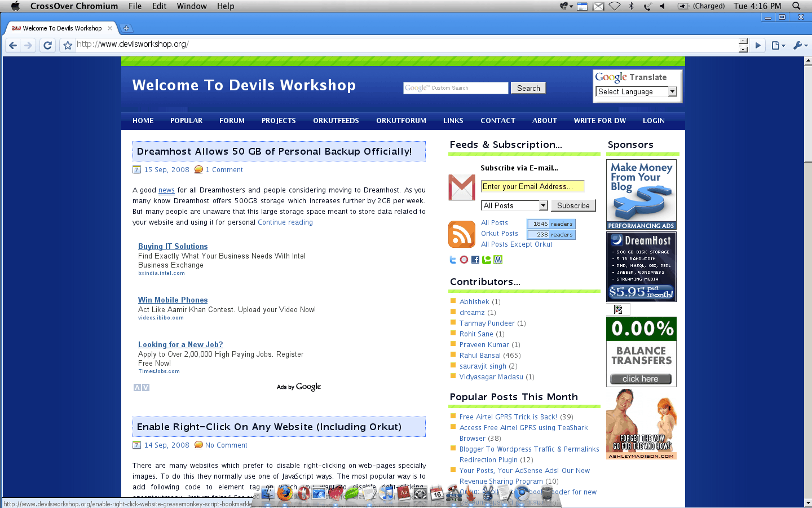Screen dimensions: 812x508
Task: Click the next ads arrow button
Action: click(146, 388)
